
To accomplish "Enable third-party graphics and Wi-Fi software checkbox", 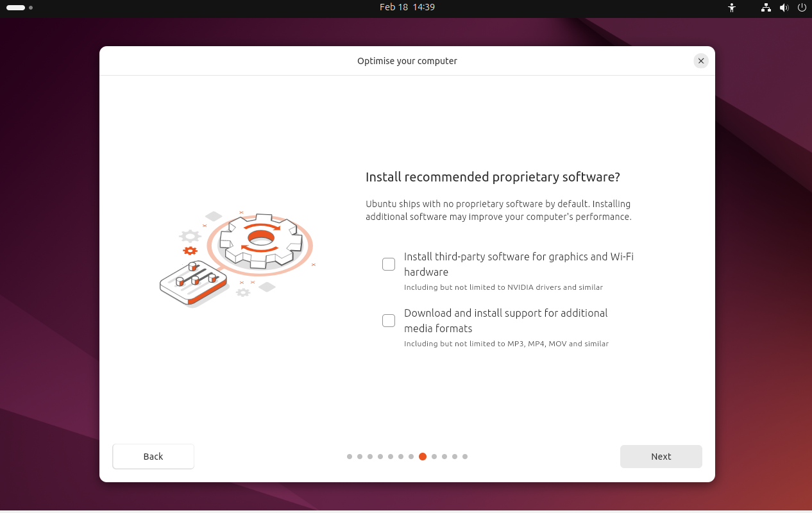I will [x=389, y=264].
